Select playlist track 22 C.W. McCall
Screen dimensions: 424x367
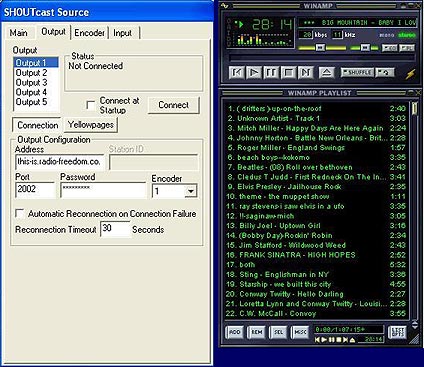pyautogui.click(x=316, y=314)
